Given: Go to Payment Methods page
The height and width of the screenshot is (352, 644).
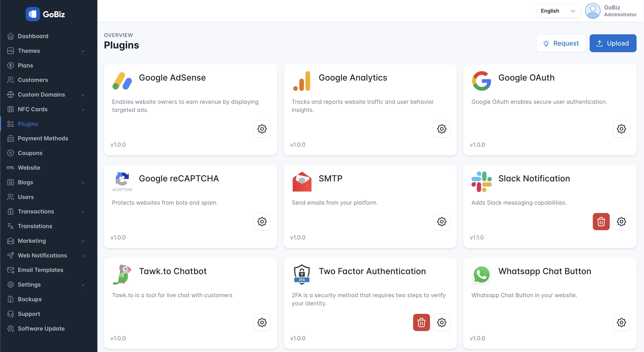Looking at the screenshot, I should pyautogui.click(x=43, y=138).
